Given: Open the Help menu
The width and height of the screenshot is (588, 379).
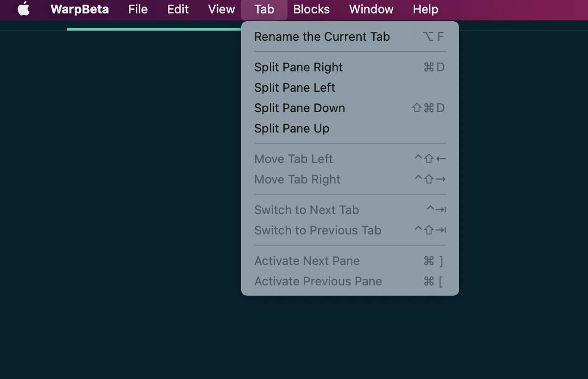Looking at the screenshot, I should [x=425, y=9].
